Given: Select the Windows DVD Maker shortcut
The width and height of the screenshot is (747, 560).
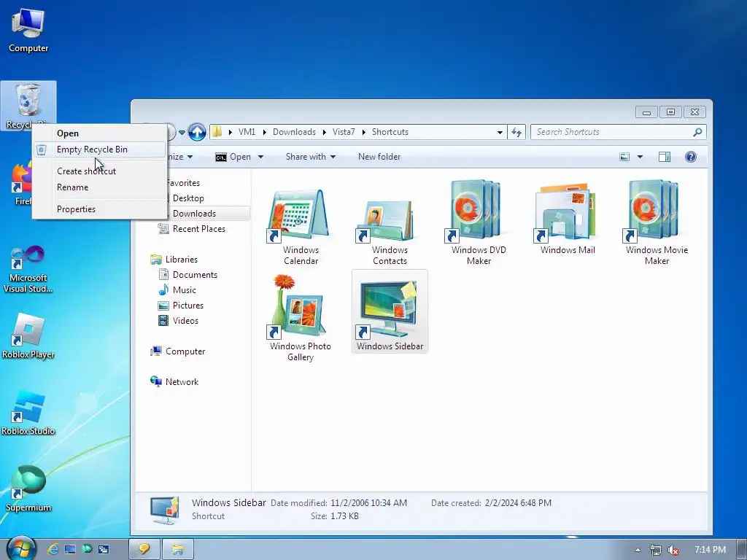Looking at the screenshot, I should coord(479,223).
